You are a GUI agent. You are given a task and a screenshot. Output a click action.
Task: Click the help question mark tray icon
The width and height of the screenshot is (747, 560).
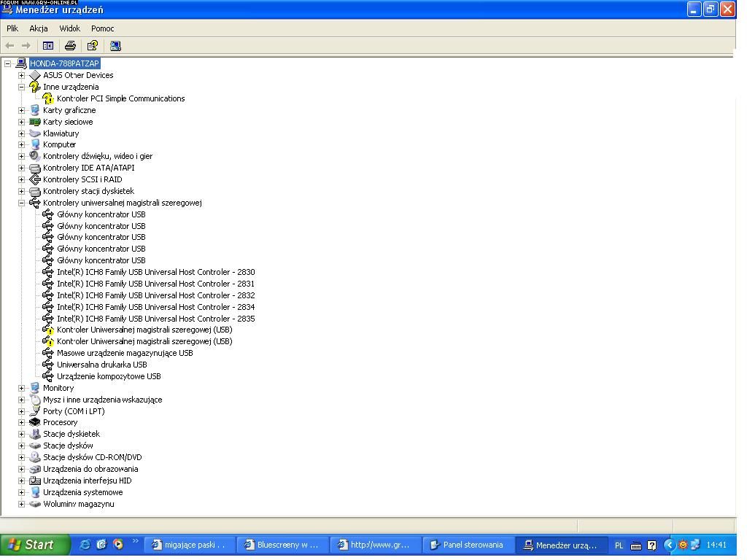click(651, 545)
